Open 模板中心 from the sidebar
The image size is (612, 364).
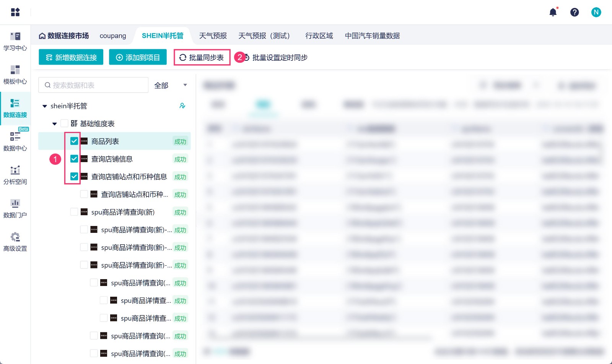[x=15, y=75]
